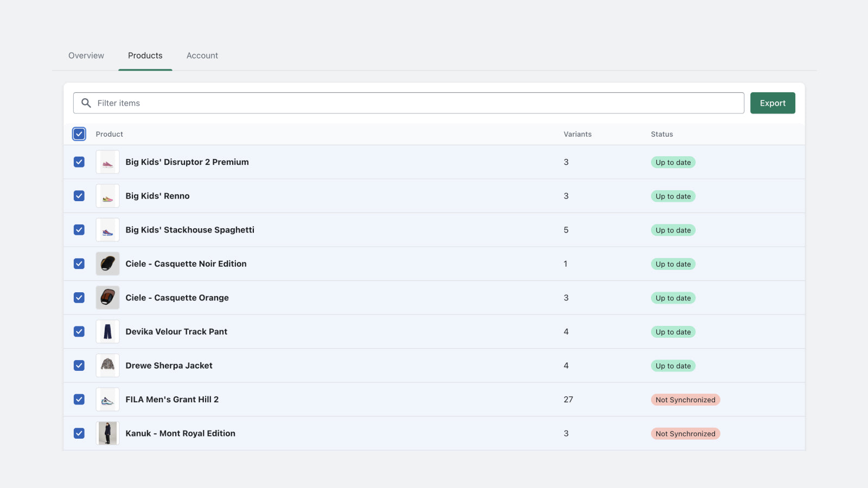The image size is (868, 488).
Task: Click the Drewe Sherpa Jacket product image
Action: [x=107, y=365]
